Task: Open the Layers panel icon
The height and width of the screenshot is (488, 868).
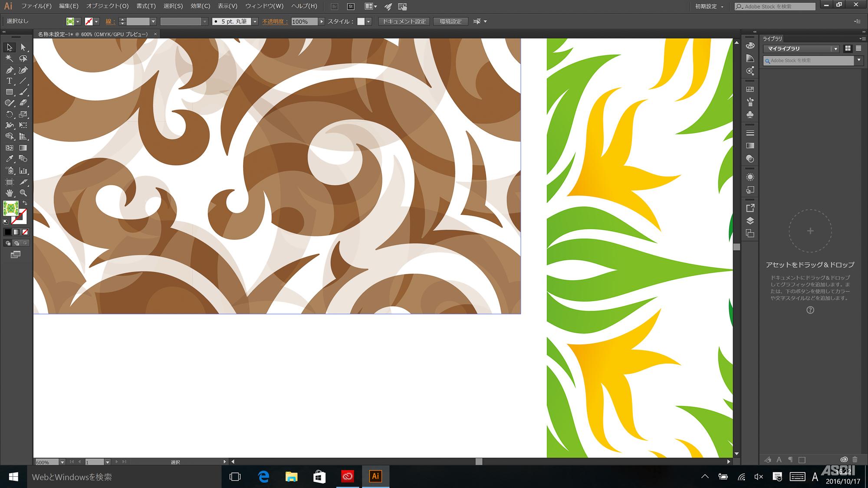Action: pyautogui.click(x=750, y=220)
